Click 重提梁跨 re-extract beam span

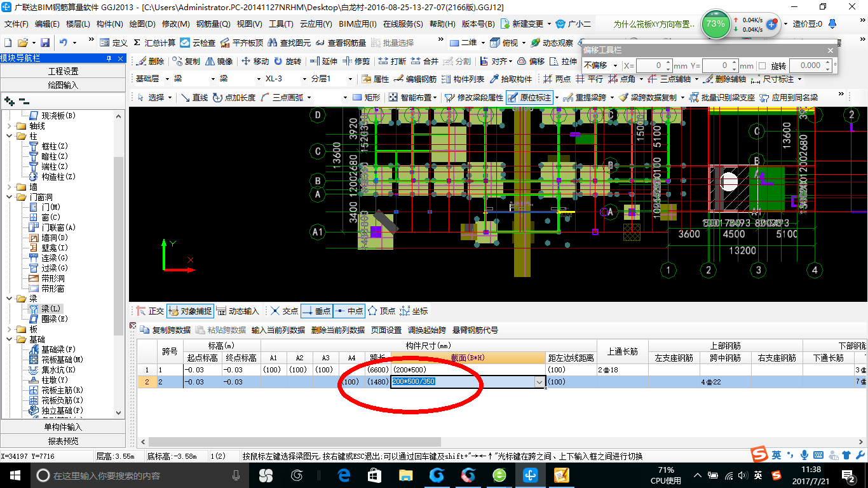(585, 98)
